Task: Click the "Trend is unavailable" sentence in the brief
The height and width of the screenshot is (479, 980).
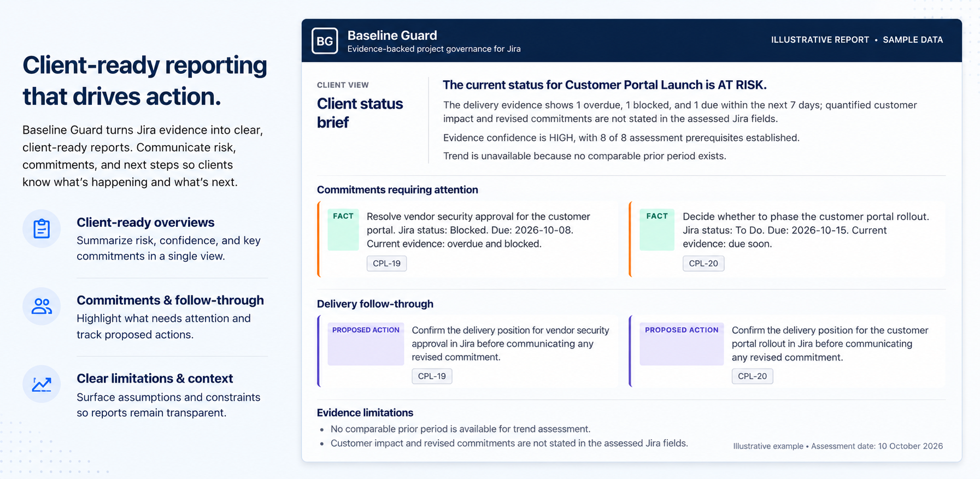Action: tap(585, 156)
